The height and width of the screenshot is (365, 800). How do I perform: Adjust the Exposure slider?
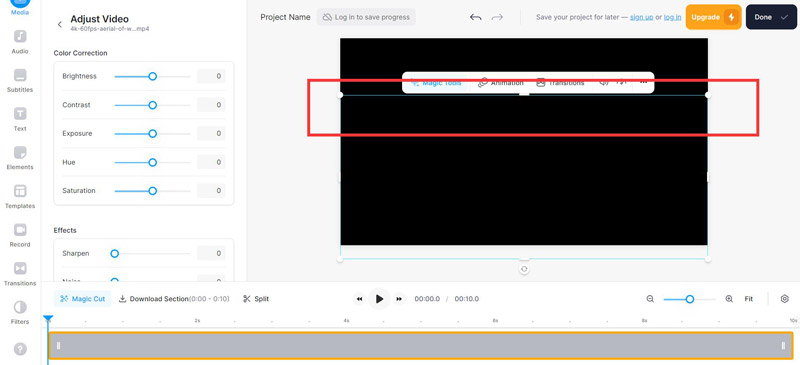pyautogui.click(x=152, y=133)
